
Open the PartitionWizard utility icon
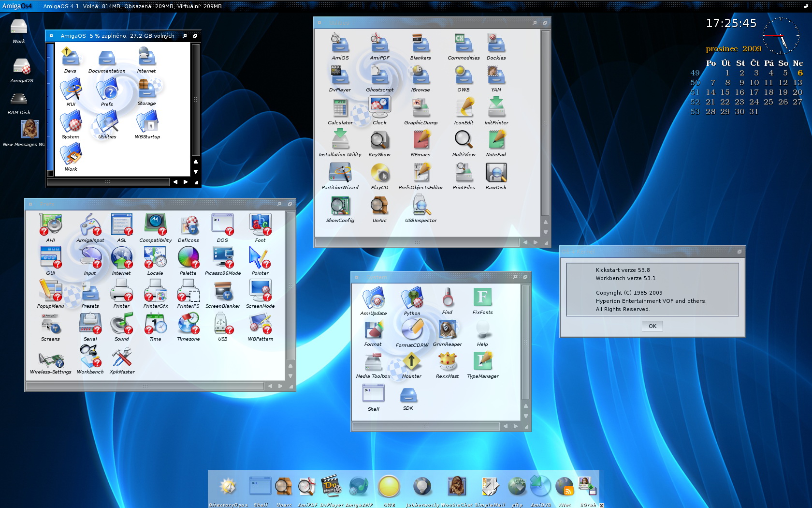point(340,174)
